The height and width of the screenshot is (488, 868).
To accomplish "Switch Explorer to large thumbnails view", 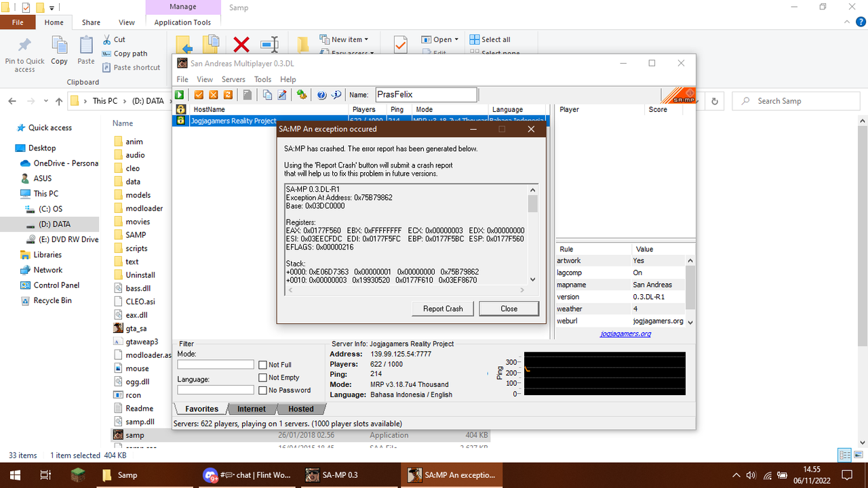I will pos(857,455).
